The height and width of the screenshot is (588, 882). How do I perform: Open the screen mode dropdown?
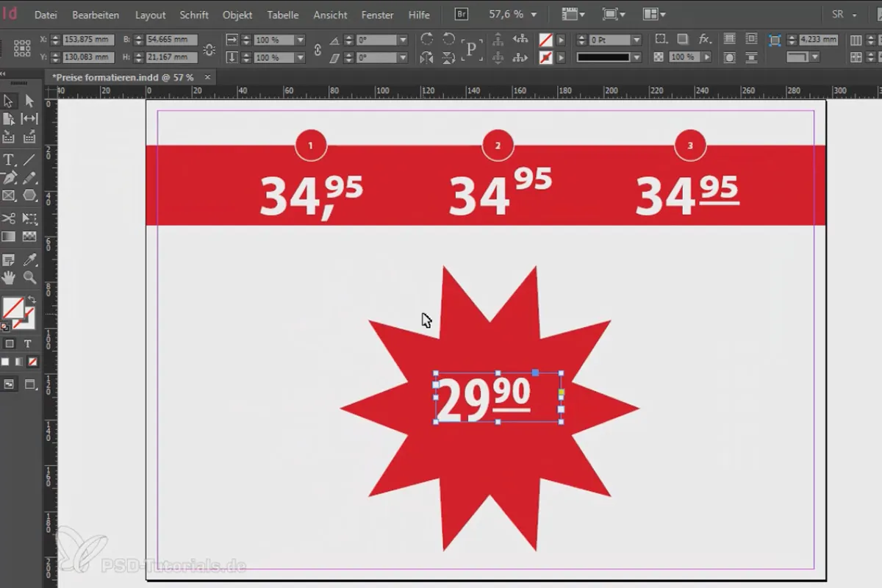coord(614,14)
